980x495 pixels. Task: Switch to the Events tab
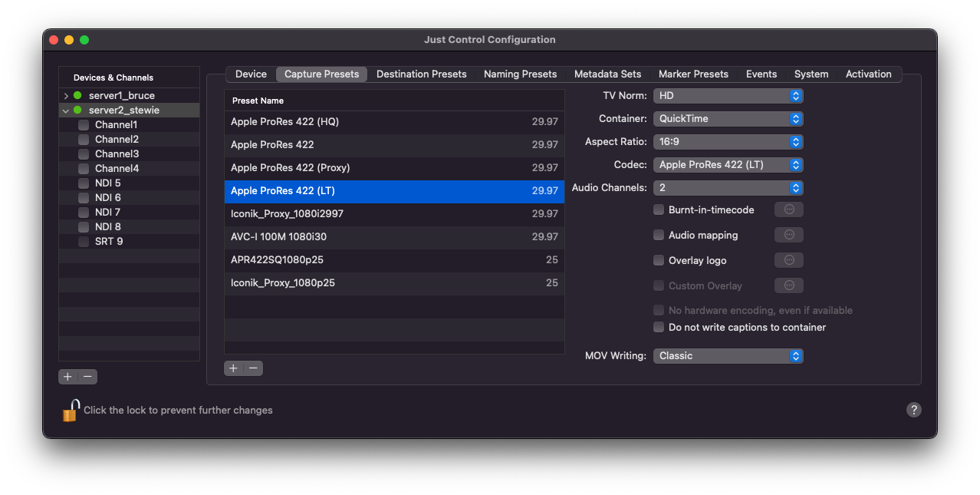click(x=761, y=74)
